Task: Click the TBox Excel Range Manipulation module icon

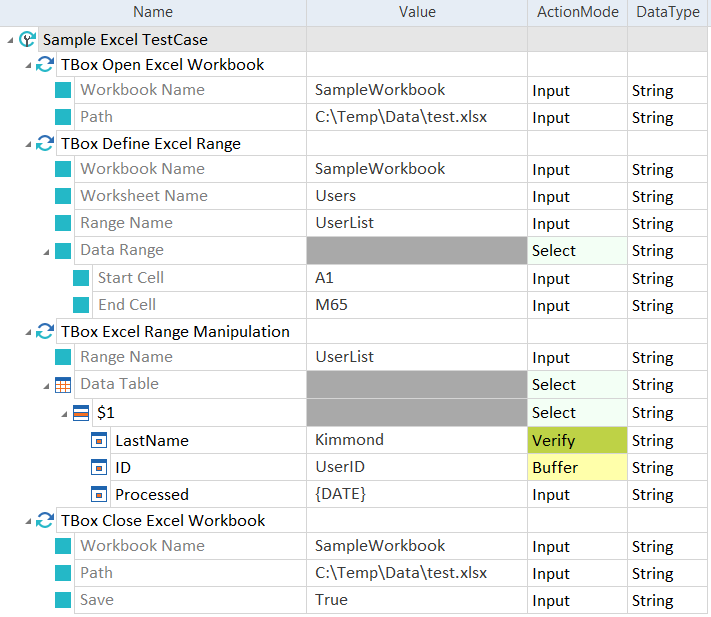Action: 45,332
